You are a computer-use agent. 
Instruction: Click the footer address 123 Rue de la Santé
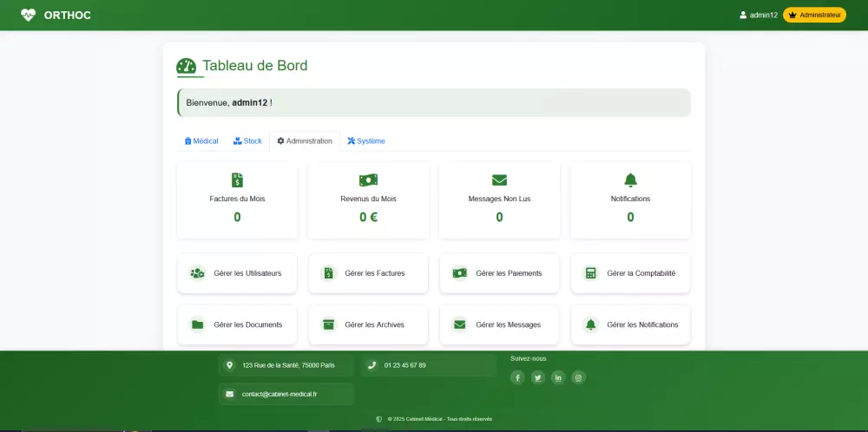pos(288,365)
